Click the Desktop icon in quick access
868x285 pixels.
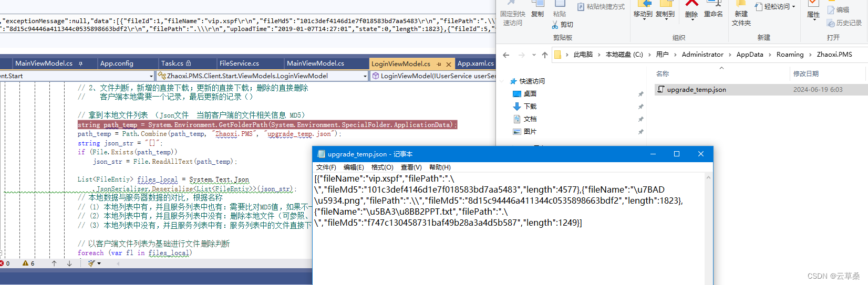pyautogui.click(x=516, y=94)
